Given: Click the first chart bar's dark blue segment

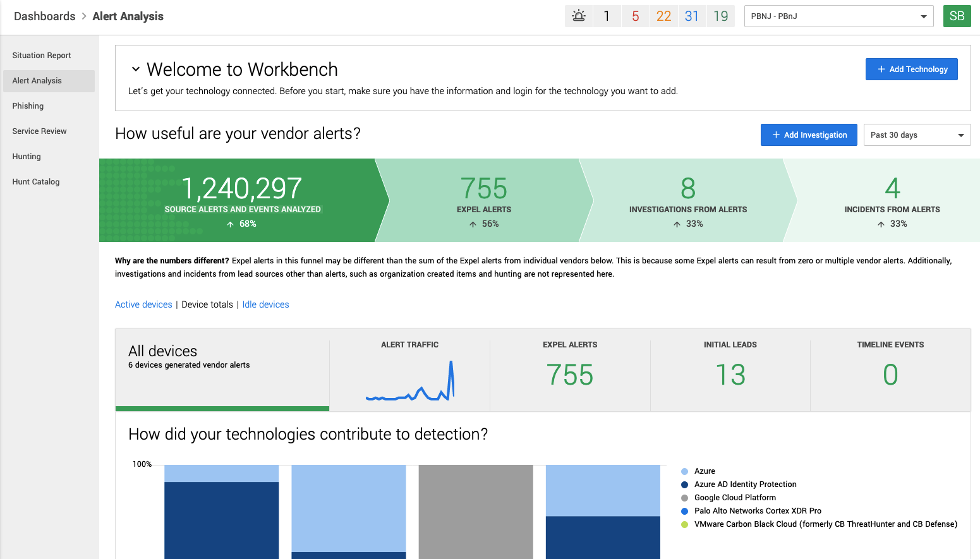Looking at the screenshot, I should (x=222, y=520).
